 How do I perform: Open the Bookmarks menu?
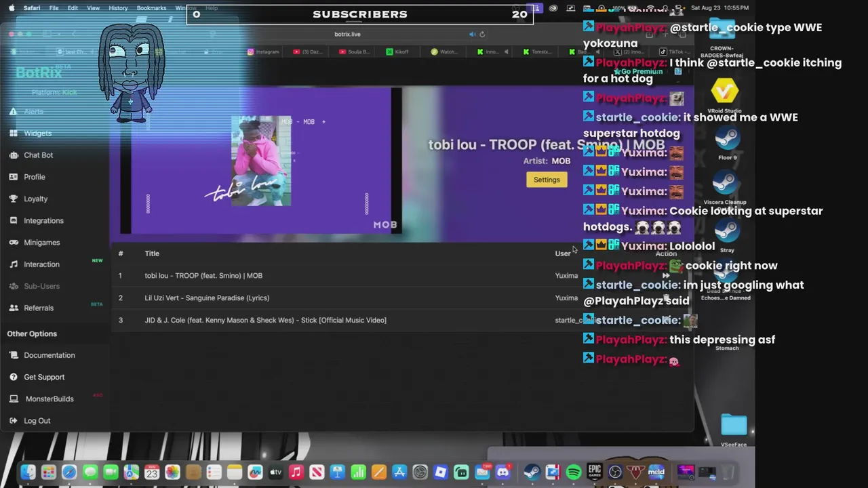click(x=151, y=8)
